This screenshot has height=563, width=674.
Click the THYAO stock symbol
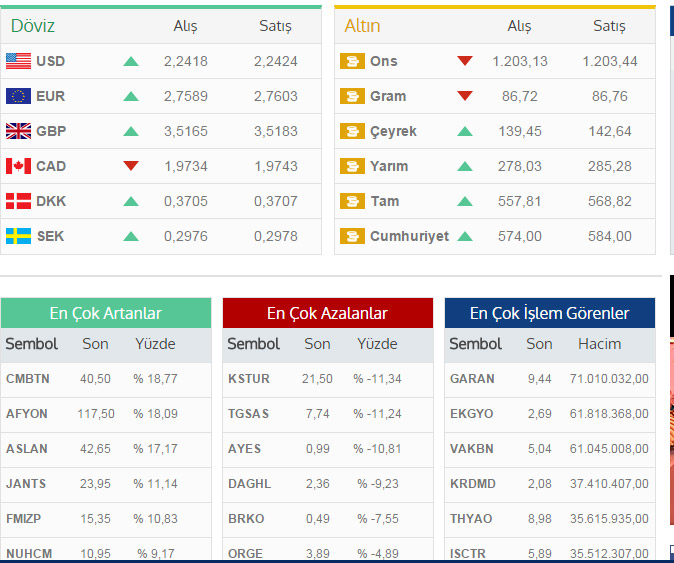click(x=472, y=519)
